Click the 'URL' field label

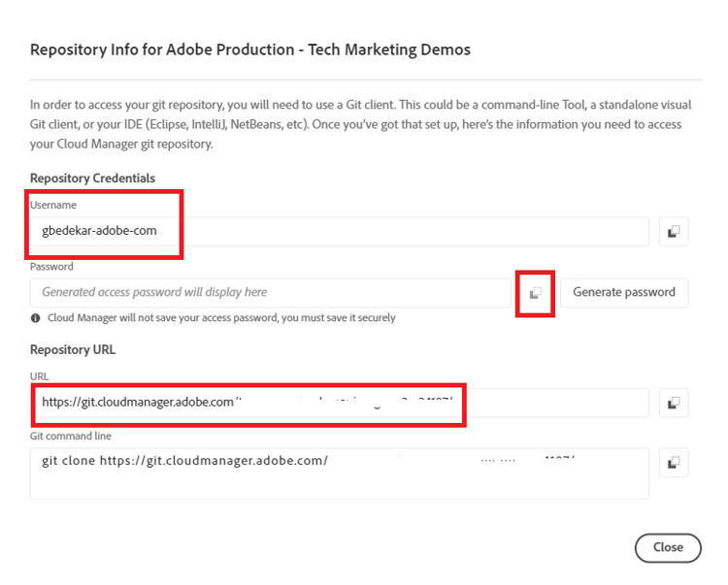tap(39, 376)
